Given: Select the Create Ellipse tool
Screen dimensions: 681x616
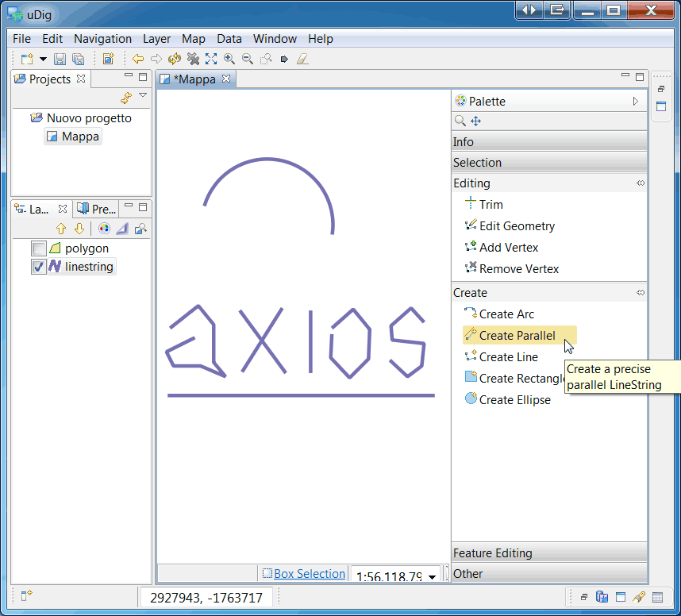Looking at the screenshot, I should pos(507,399).
